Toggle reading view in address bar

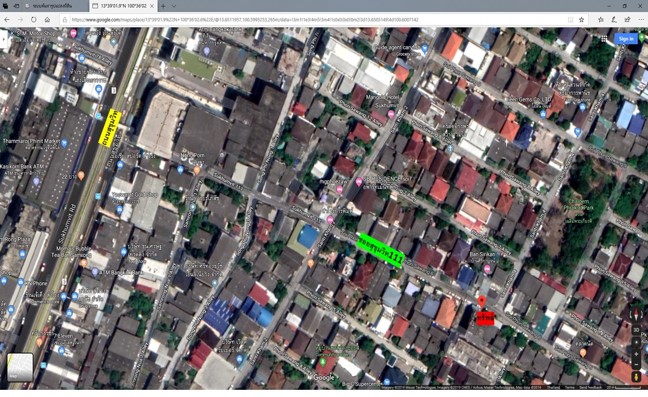click(x=570, y=19)
